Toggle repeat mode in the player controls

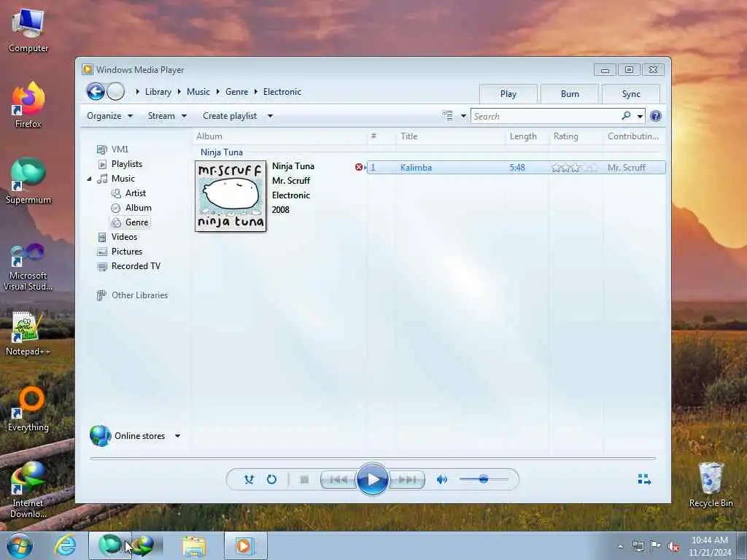tap(271, 480)
